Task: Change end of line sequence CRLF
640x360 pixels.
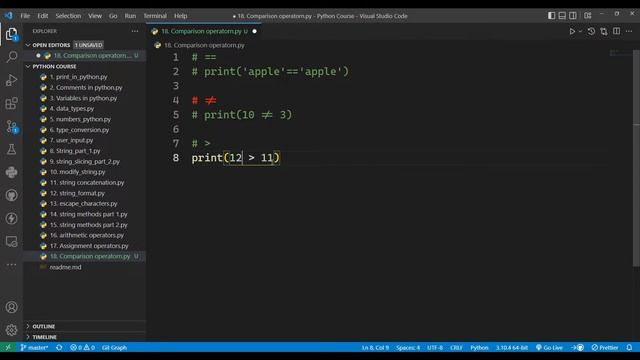Action: (x=456, y=347)
